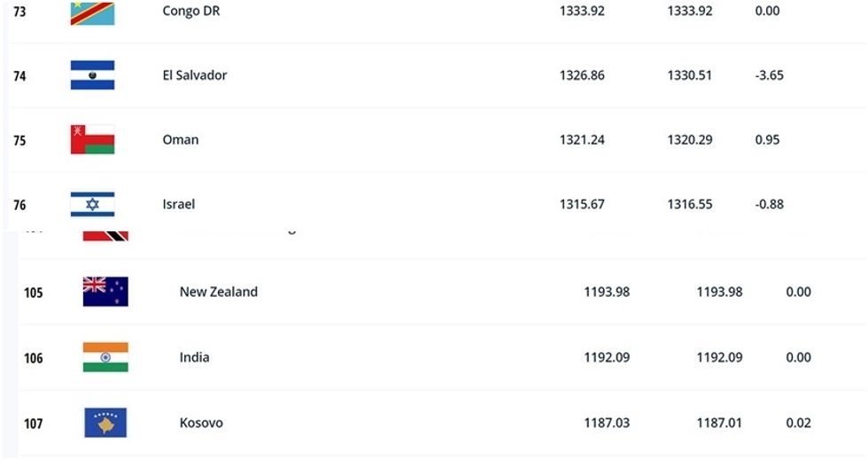Open the New Zealand team link
Viewport: 868px width, 460px height.
click(219, 292)
